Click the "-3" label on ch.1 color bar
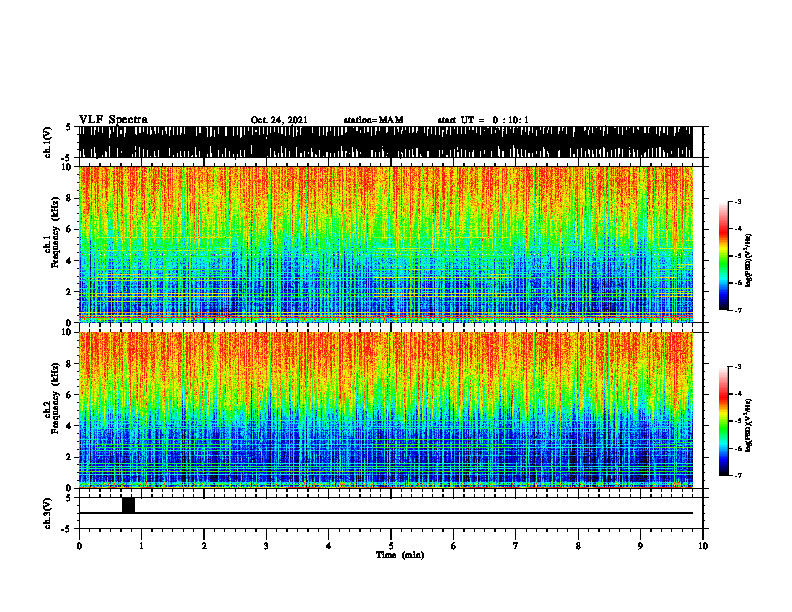This screenshot has width=792, height=612. (738, 202)
